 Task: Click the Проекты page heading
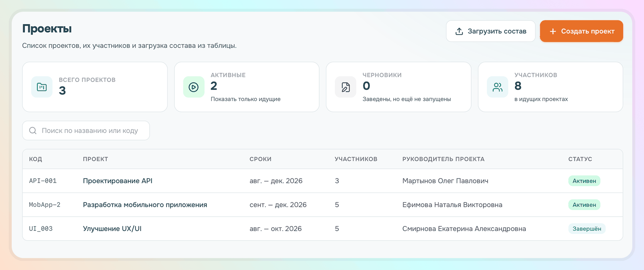(x=47, y=28)
